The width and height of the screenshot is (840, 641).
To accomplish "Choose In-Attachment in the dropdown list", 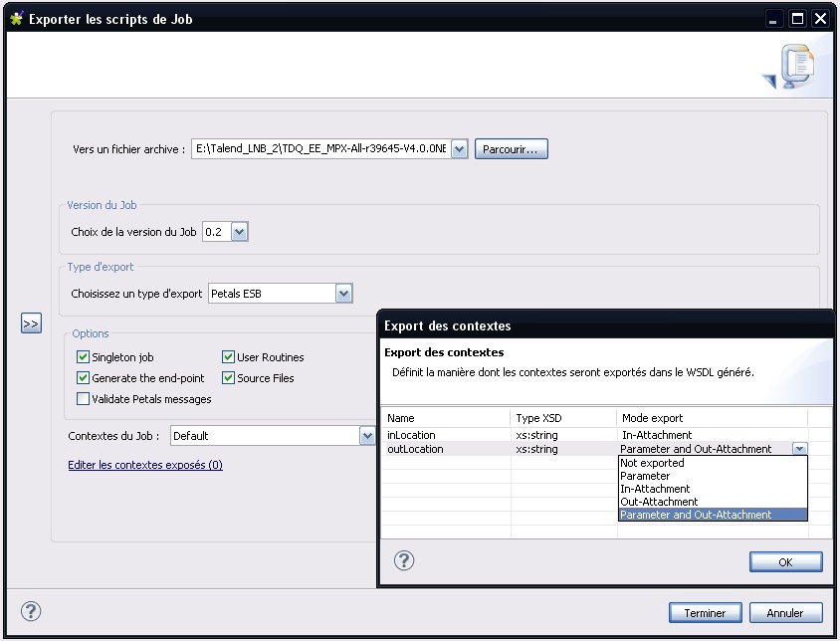I will coord(655,489).
